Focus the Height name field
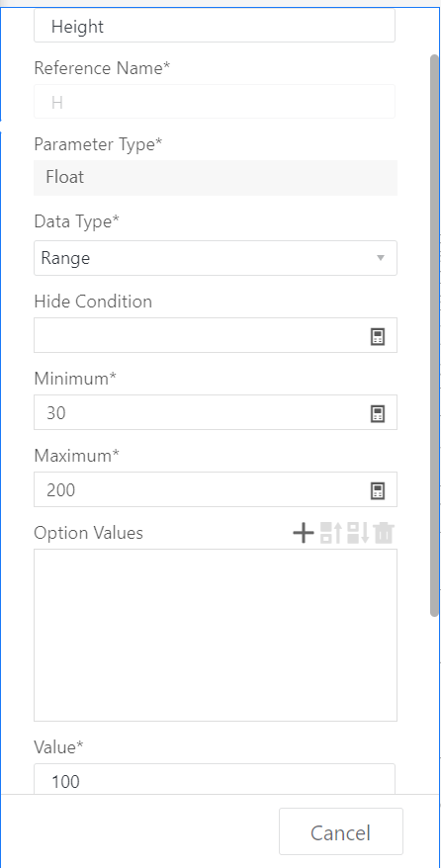 [215, 26]
